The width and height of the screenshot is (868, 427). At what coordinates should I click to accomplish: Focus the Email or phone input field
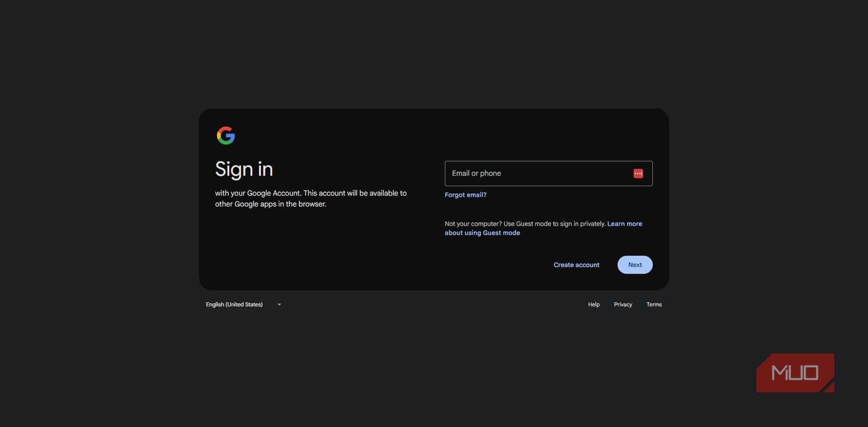click(549, 174)
